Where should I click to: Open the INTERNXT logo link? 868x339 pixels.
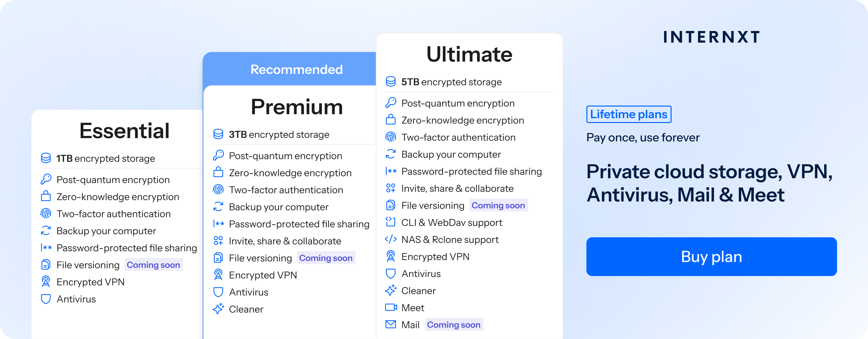(711, 37)
